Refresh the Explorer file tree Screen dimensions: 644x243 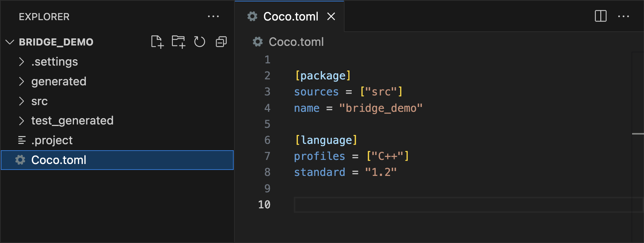pyautogui.click(x=200, y=42)
